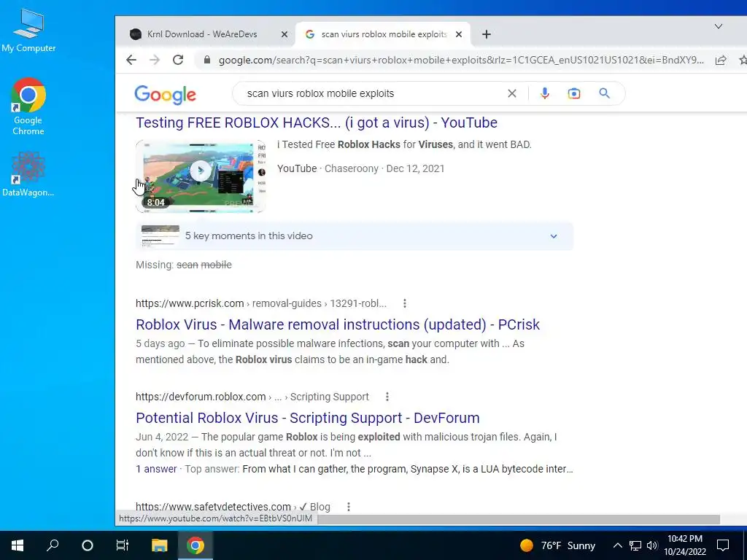Clear the search query with X
Image resolution: width=747 pixels, height=560 pixels.
tap(512, 93)
